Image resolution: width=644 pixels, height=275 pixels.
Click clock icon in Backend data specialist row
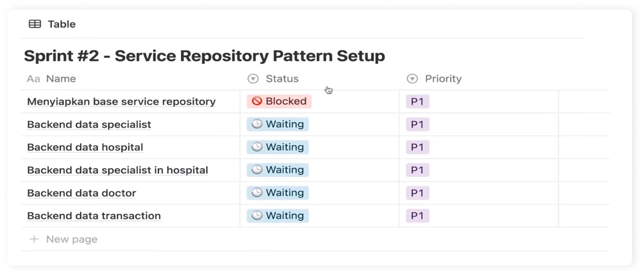pos(257,124)
